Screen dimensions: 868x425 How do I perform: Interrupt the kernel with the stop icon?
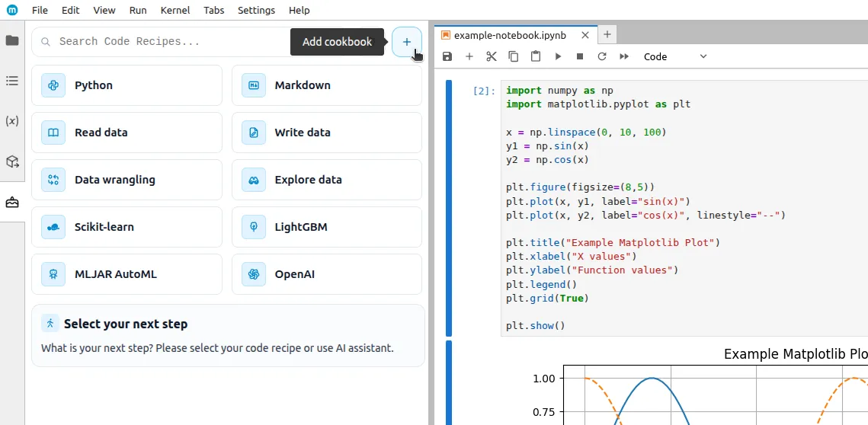(x=580, y=56)
